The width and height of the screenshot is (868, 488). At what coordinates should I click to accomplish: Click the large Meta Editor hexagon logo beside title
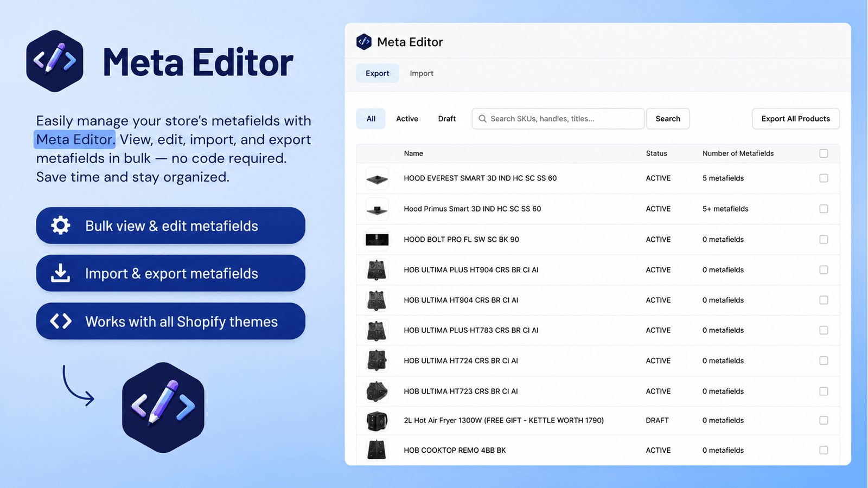55,61
